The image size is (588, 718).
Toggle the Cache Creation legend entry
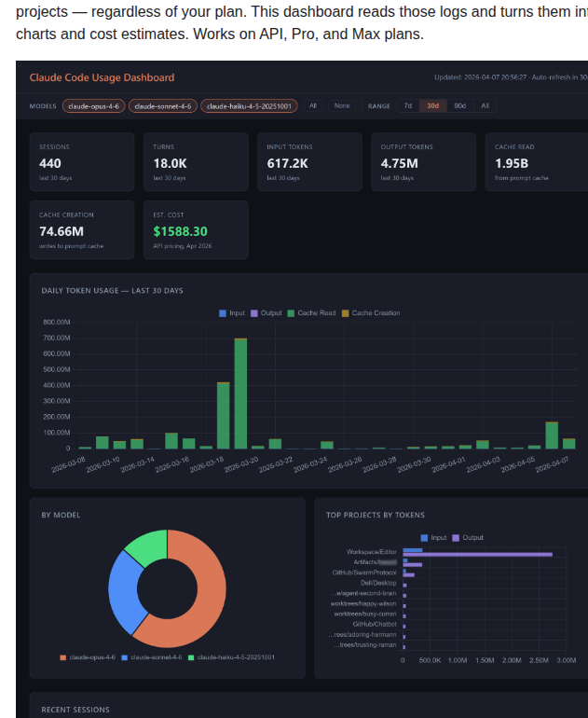371,313
